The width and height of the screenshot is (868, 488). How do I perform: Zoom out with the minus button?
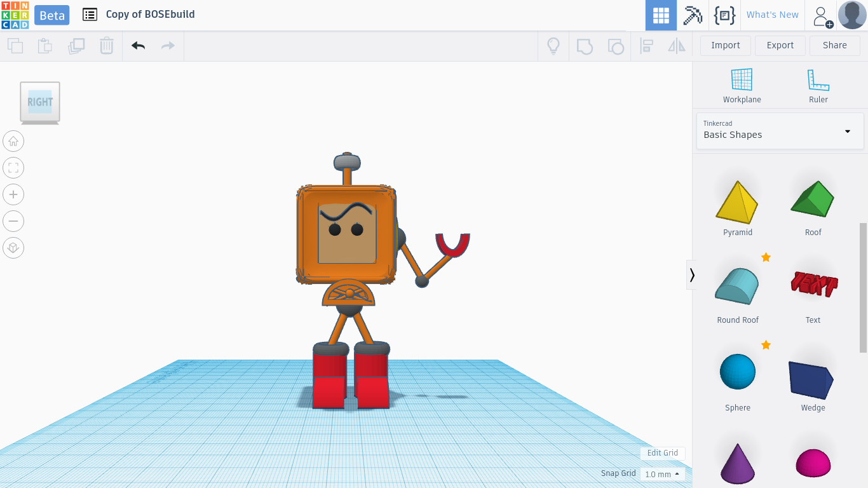(x=13, y=221)
